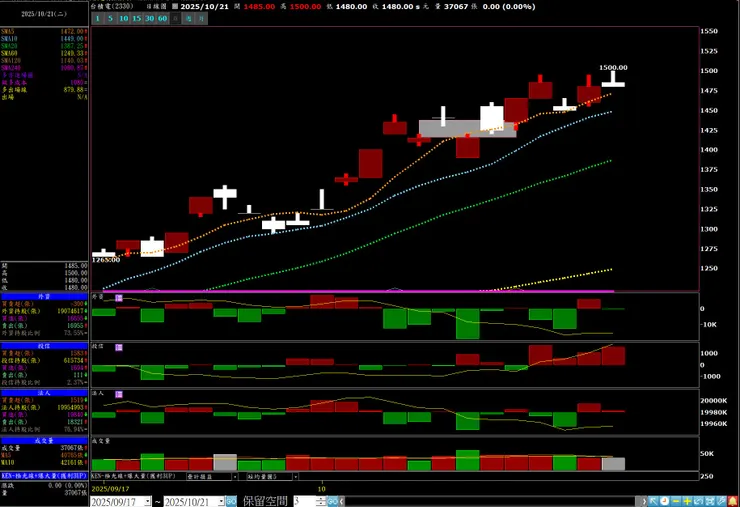Click the 台積電(2330) stock title
Viewport: 740px width, 507px height.
pyautogui.click(x=112, y=7)
